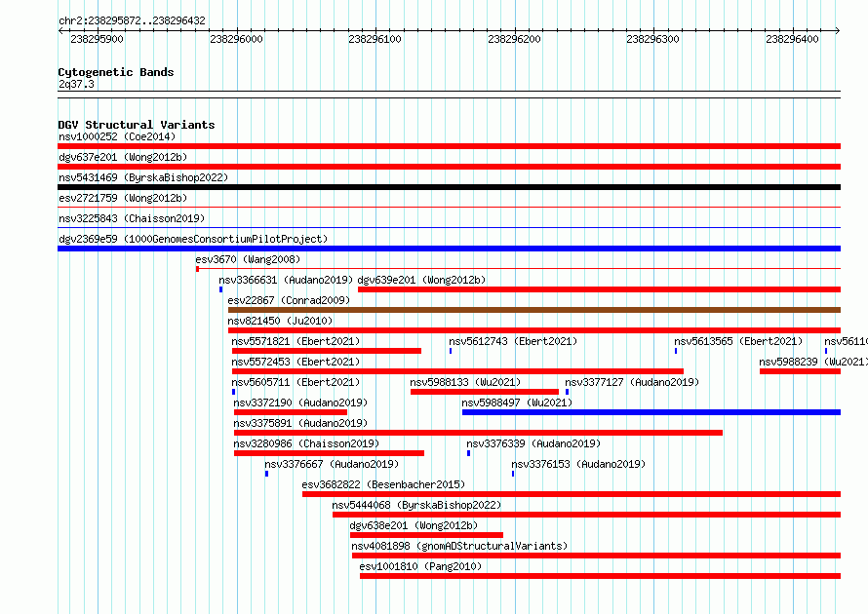This screenshot has width=868, height=614.
Task: Select the blue bar of nsv5988497
Action: tap(651, 412)
